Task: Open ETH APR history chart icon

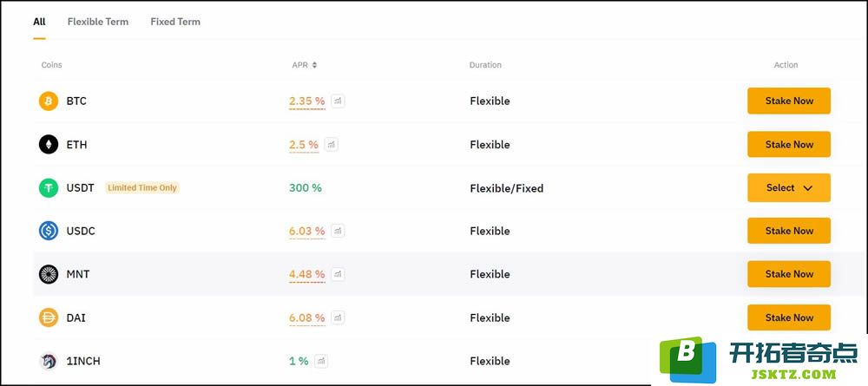Action: (331, 144)
